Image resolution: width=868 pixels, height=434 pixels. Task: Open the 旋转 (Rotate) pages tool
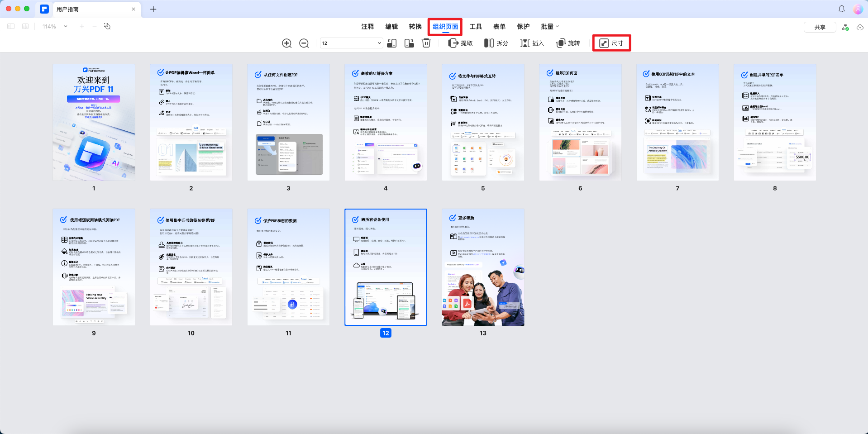(x=568, y=43)
